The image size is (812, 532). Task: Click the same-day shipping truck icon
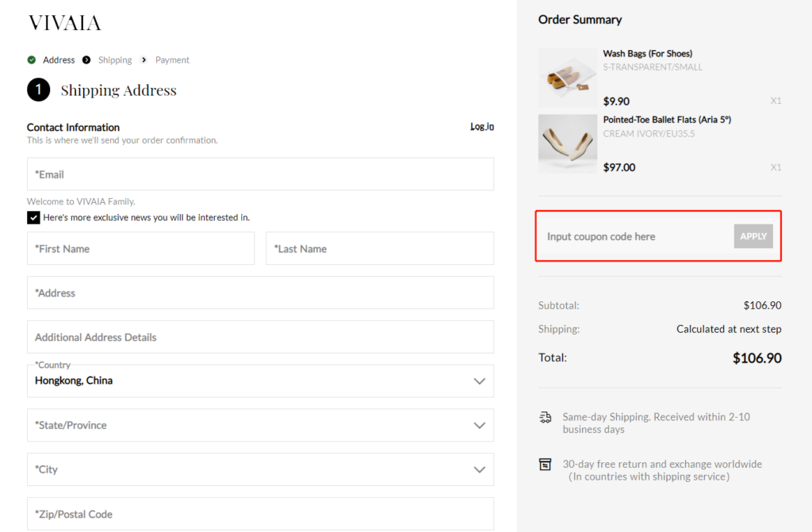tap(545, 417)
